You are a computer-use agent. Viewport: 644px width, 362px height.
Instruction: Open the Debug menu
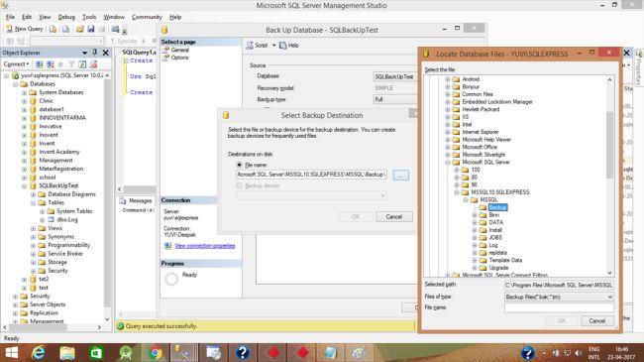coord(66,17)
